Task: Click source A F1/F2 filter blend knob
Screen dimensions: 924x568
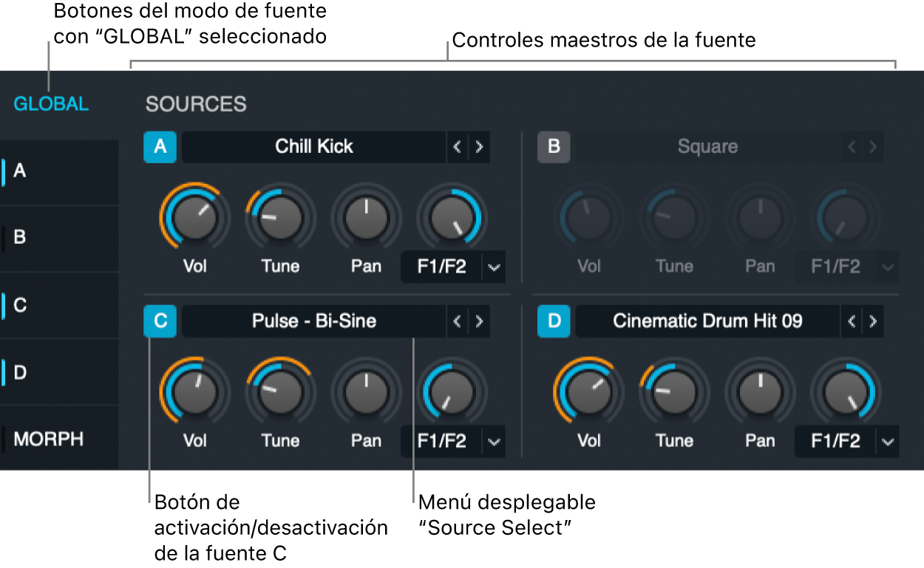Action: click(451, 218)
